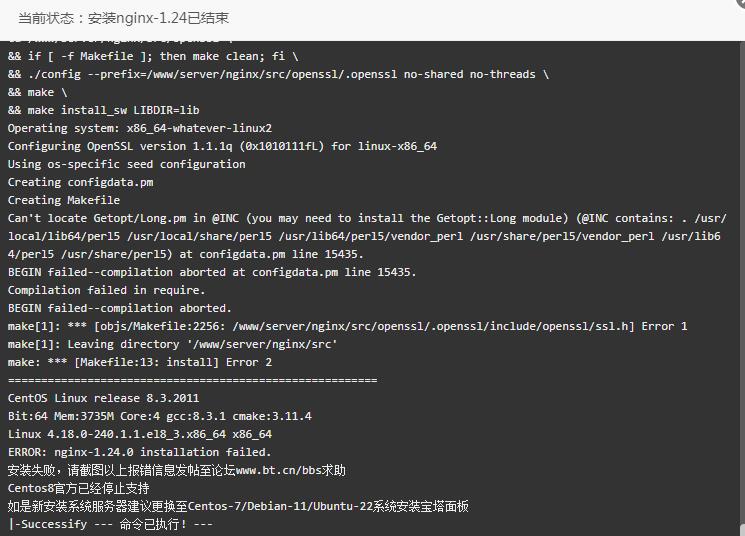Click the 'Compilation failed in require' line

[x=106, y=290]
